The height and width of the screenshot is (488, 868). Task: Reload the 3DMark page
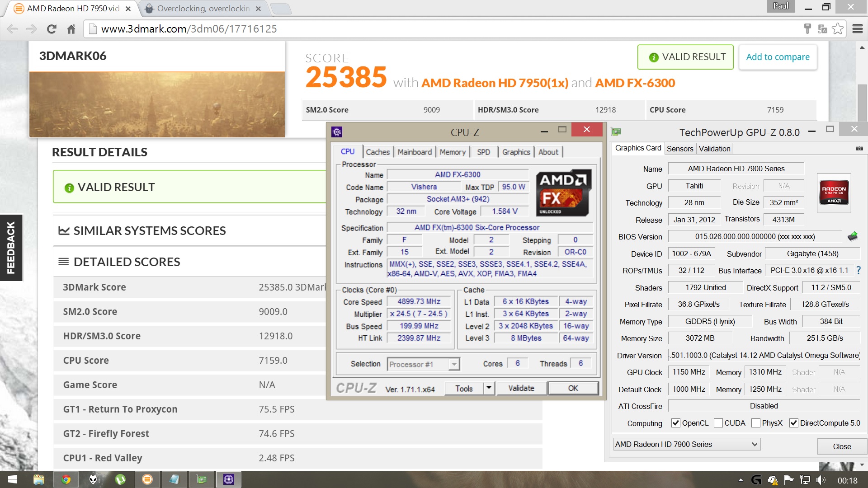click(52, 29)
